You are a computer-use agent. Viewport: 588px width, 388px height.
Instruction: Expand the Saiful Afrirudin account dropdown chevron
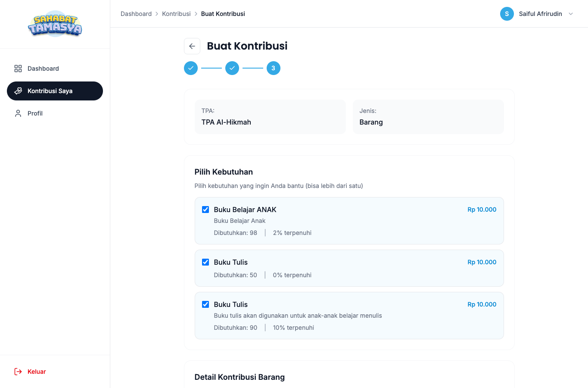pyautogui.click(x=571, y=14)
